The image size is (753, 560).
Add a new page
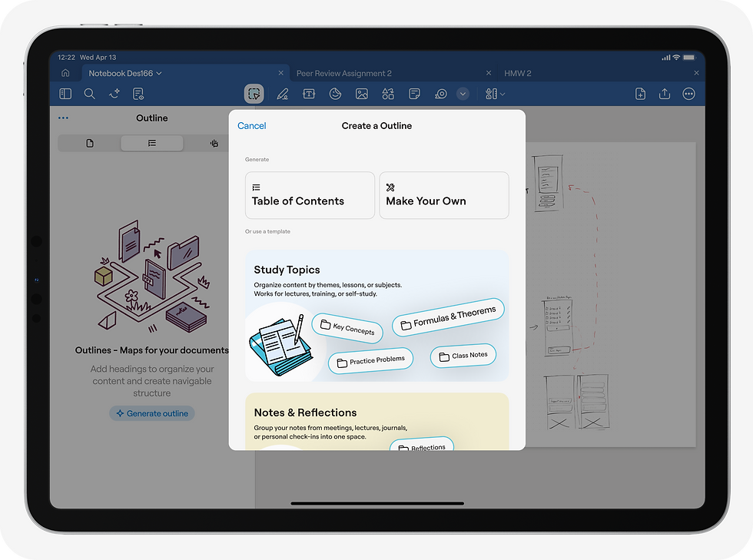[x=640, y=94]
